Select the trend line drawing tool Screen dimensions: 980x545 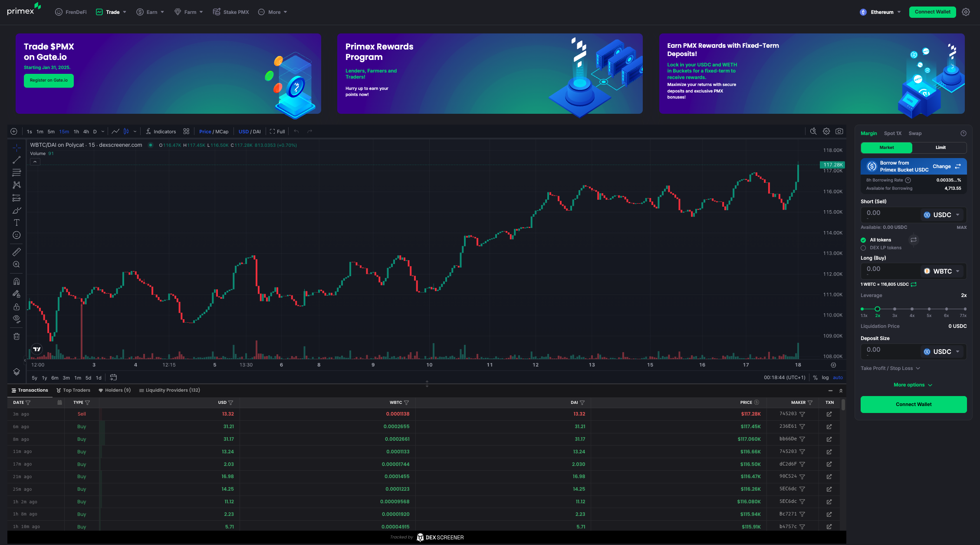[16, 160]
